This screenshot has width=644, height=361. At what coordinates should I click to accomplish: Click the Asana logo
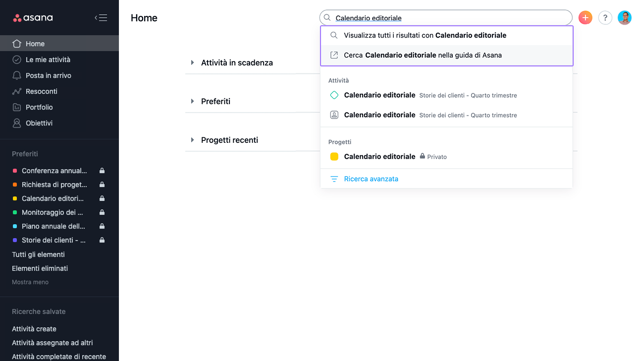click(33, 18)
